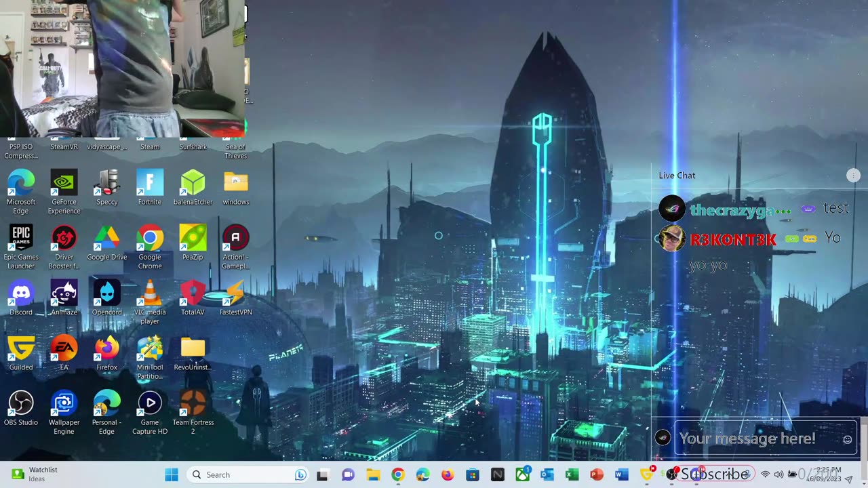Open Firefox from the taskbar
The width and height of the screenshot is (868, 488).
click(x=448, y=474)
